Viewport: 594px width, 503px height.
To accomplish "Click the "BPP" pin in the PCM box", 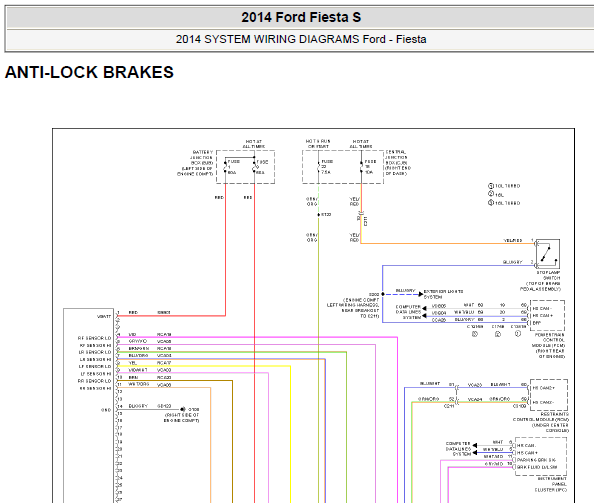I will coord(537,323).
